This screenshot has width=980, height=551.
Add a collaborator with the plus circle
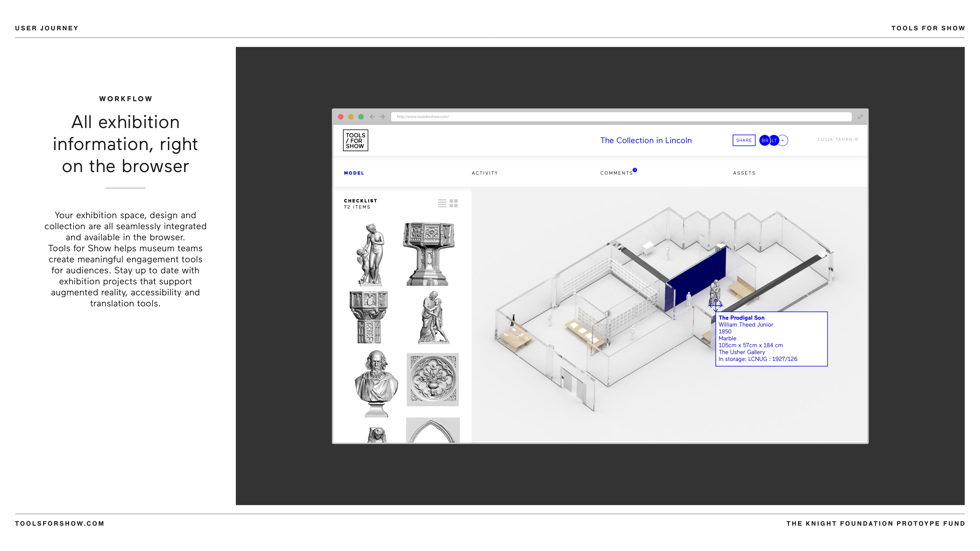pyautogui.click(x=783, y=140)
